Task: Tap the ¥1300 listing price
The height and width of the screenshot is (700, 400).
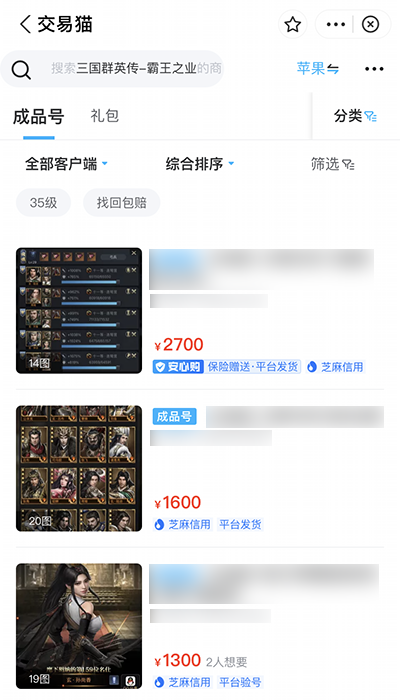Action: [x=178, y=661]
